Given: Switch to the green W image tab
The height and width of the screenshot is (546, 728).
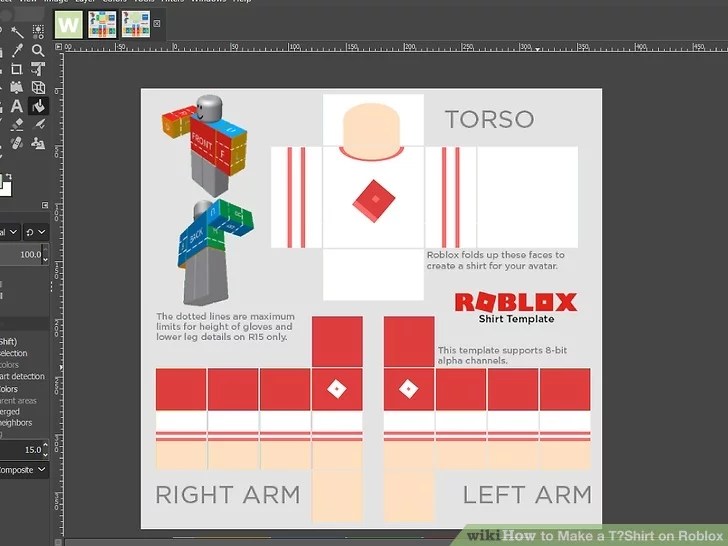Looking at the screenshot, I should (69, 25).
